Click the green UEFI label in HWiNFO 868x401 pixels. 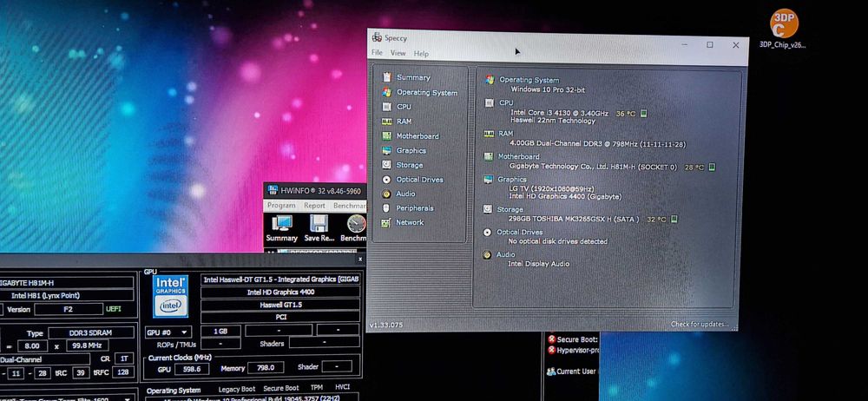(114, 309)
